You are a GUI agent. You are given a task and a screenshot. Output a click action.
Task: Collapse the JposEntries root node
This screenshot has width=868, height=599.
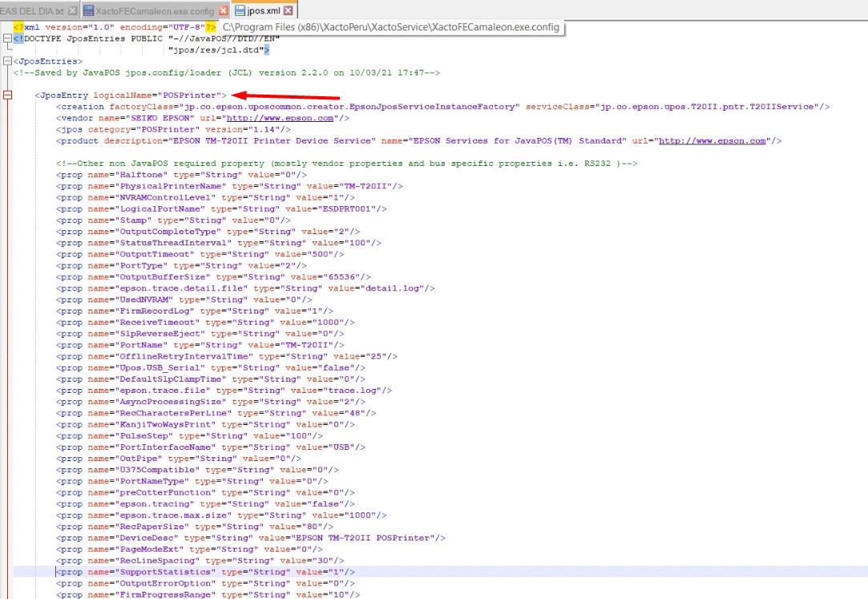(7, 61)
